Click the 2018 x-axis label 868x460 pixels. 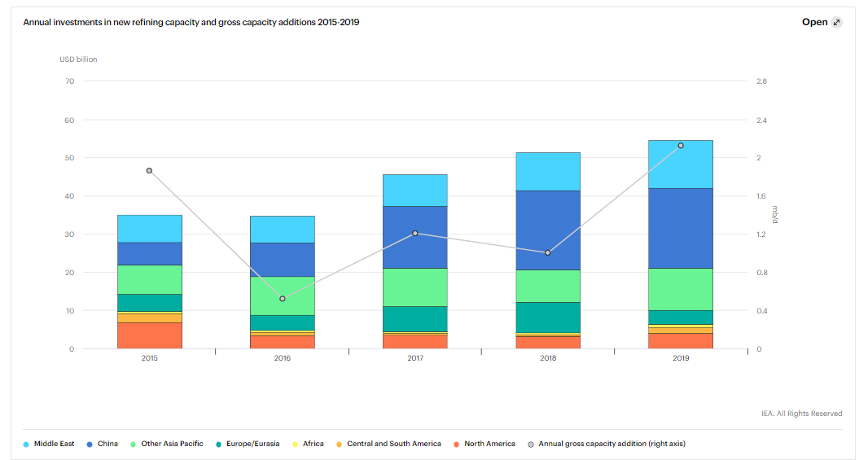(548, 358)
